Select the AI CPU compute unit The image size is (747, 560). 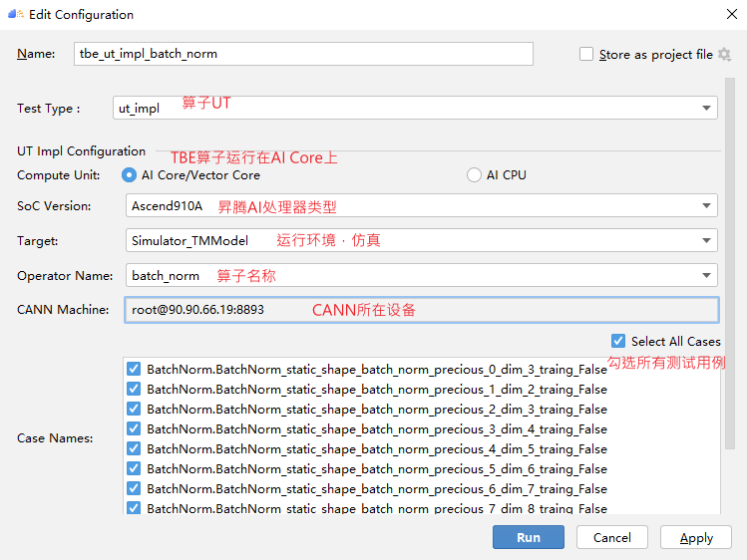474,174
